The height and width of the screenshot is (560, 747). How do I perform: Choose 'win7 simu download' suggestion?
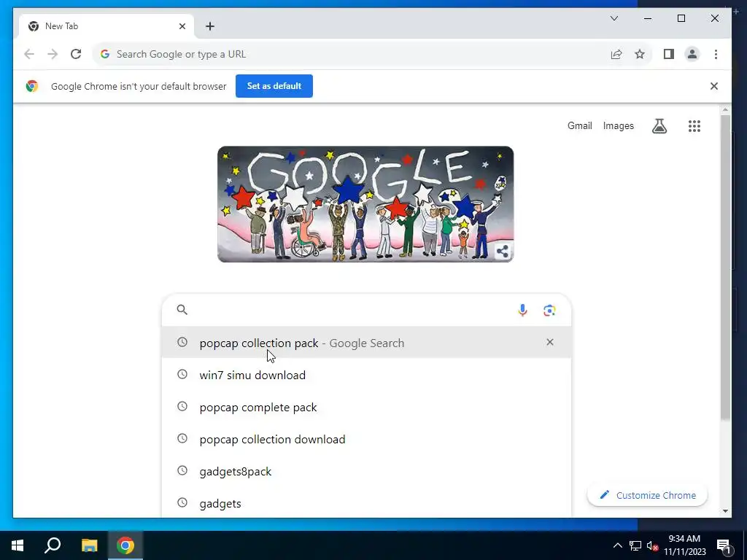[366, 375]
